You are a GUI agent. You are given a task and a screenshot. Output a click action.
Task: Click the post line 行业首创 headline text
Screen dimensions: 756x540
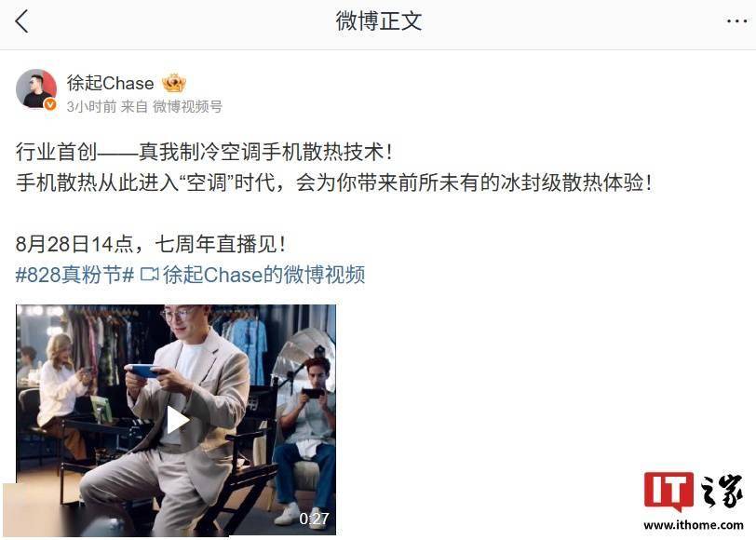click(205, 152)
